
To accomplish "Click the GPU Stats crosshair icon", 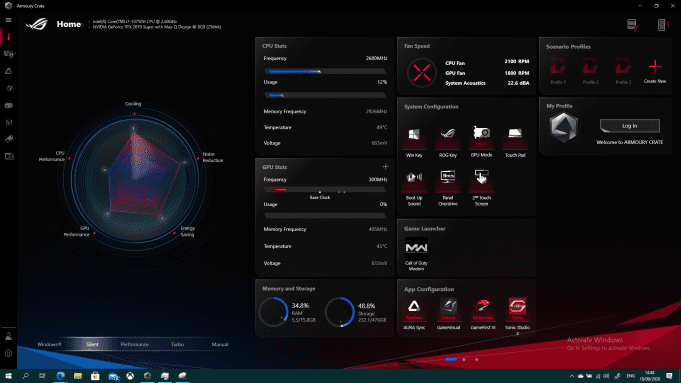I will point(385,166).
